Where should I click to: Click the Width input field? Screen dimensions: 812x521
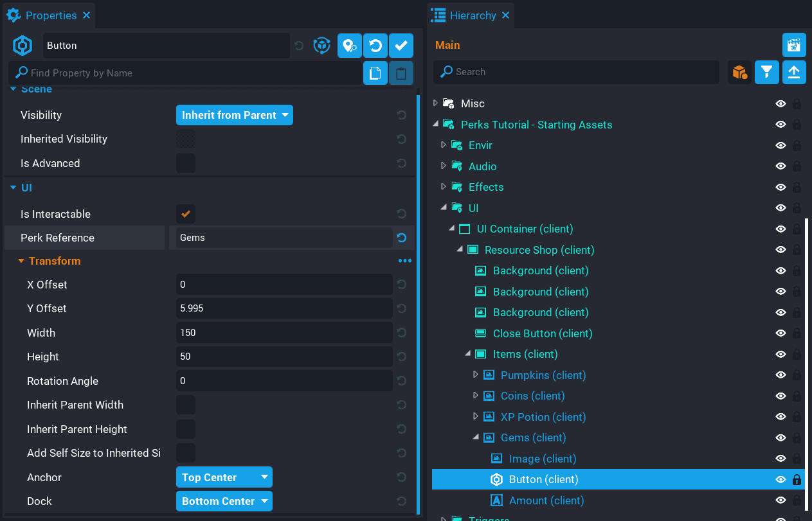point(284,333)
